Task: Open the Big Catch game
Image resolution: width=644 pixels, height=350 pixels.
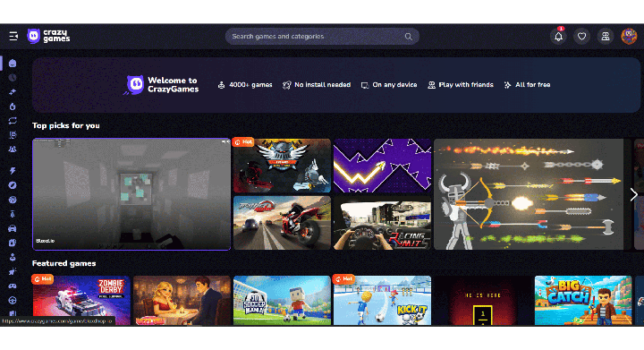Action: coord(583,300)
